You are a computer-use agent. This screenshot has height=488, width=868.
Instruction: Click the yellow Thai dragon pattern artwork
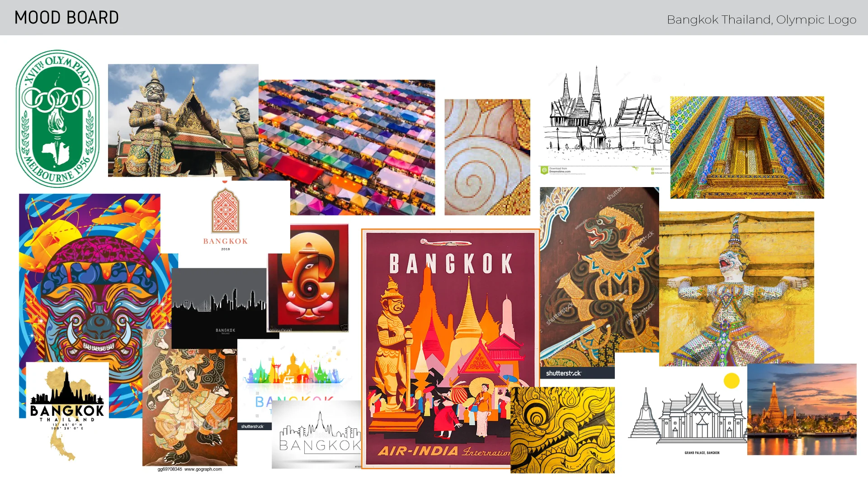click(562, 430)
